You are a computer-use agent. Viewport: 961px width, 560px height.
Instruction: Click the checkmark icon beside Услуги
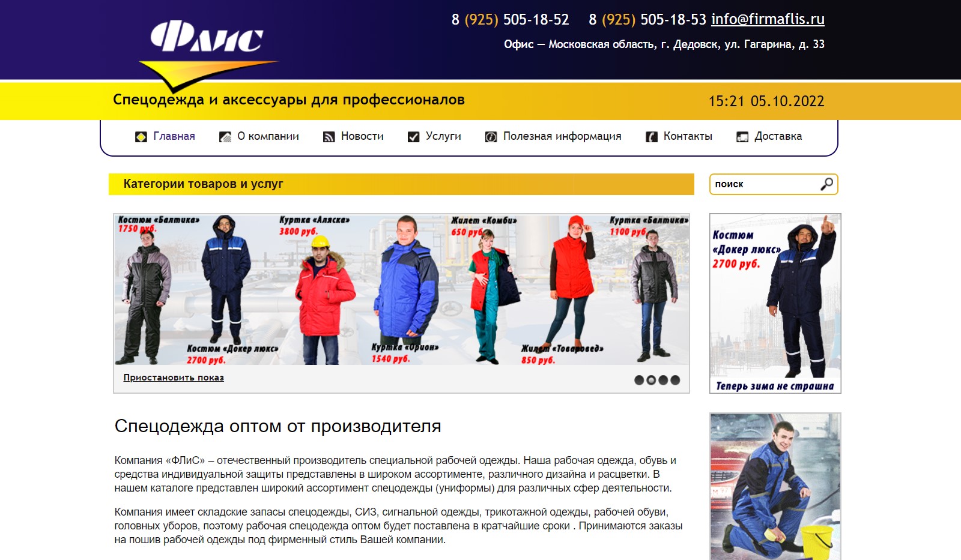click(413, 137)
